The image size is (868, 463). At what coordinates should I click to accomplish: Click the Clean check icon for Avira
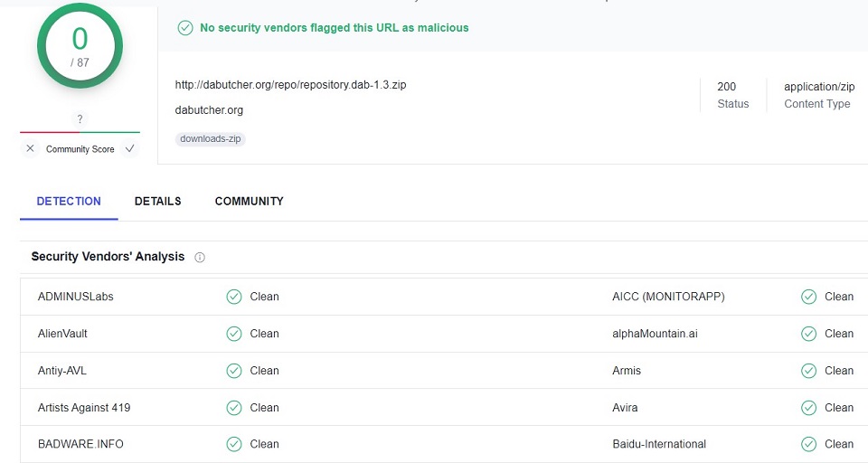[x=808, y=408]
